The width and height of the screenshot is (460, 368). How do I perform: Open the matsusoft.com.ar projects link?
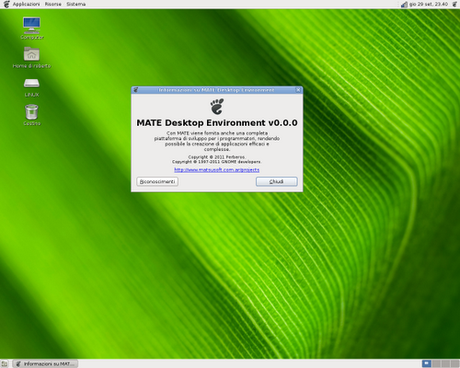click(217, 170)
